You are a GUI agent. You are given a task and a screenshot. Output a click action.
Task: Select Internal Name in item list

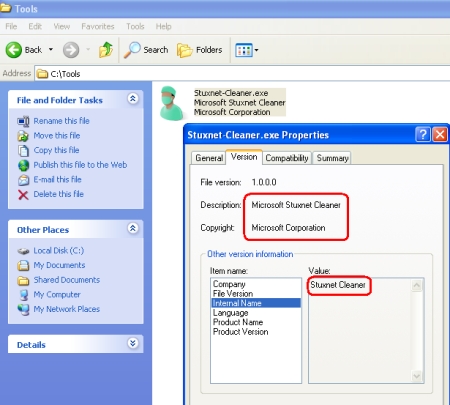pos(256,303)
